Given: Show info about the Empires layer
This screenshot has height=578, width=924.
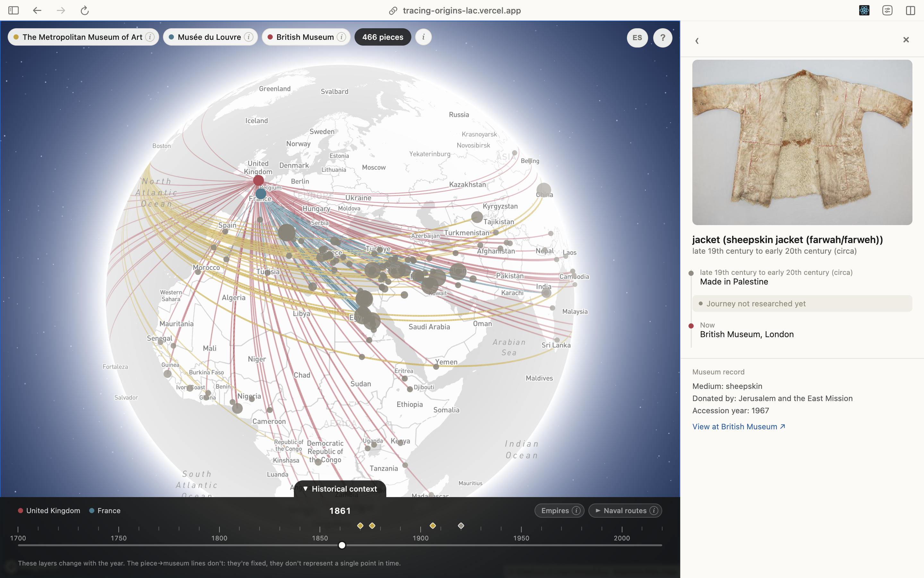Looking at the screenshot, I should tap(576, 511).
